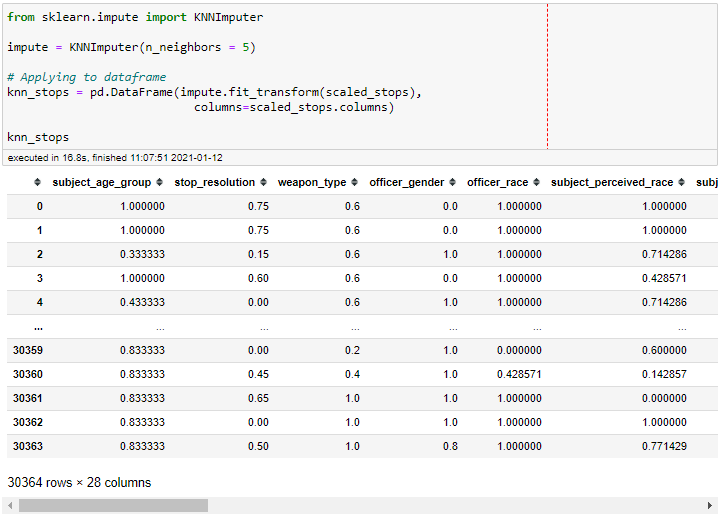
Task: Click the 0.50 stop_resolution value in row 30363
Action: pos(258,446)
